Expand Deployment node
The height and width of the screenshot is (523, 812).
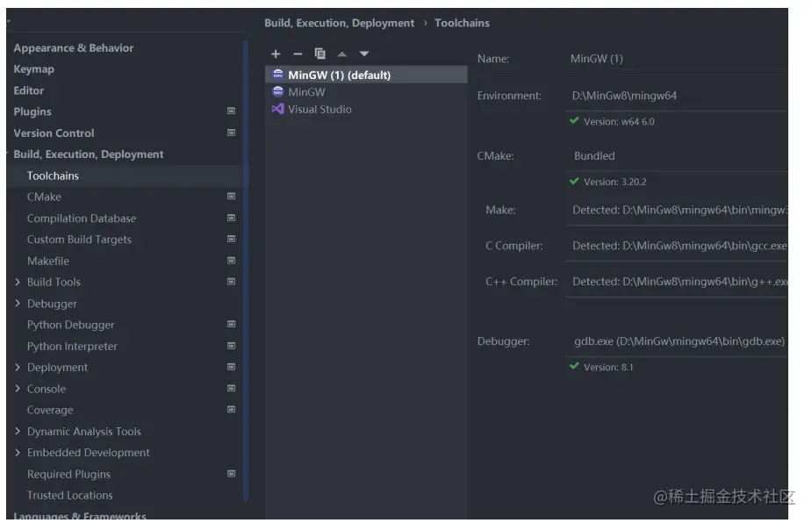pos(18,367)
